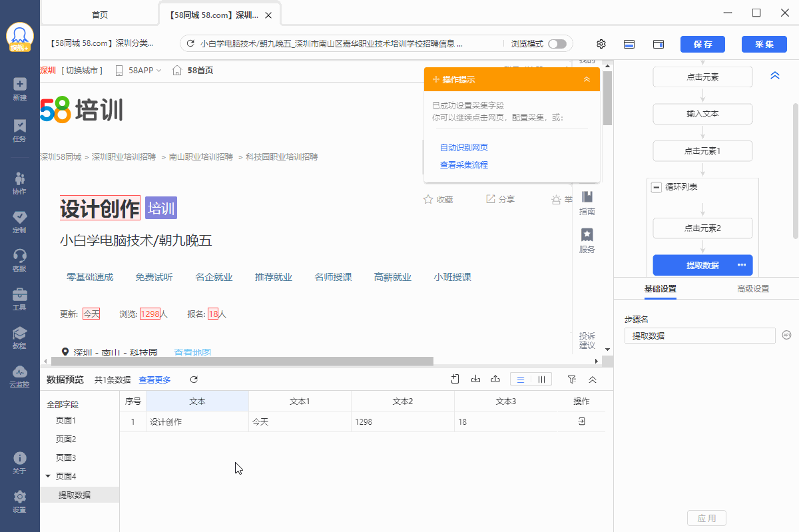The width and height of the screenshot is (799, 532).
Task: Select the 点击元素2 workflow step
Action: [x=702, y=228]
